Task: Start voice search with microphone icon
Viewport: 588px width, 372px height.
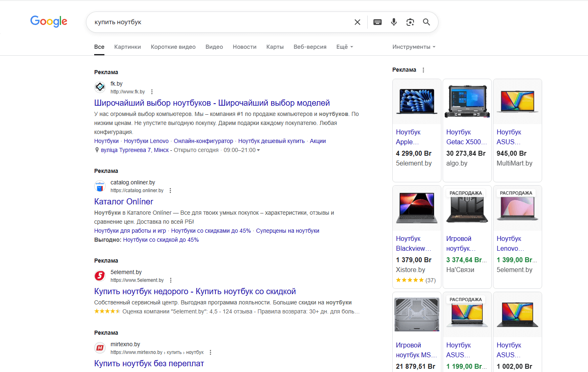Action: (x=394, y=22)
